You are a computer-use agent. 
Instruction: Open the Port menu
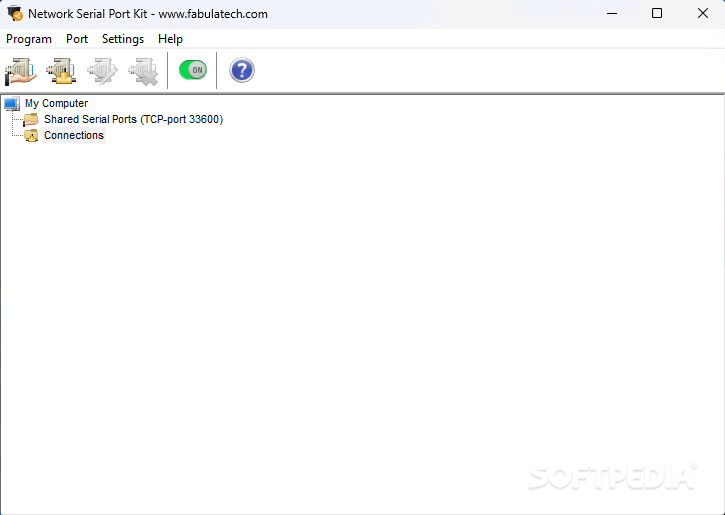(x=77, y=39)
